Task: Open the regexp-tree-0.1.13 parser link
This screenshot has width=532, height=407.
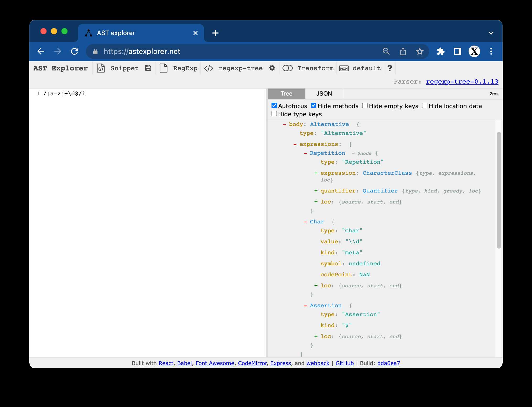Action: click(x=462, y=81)
